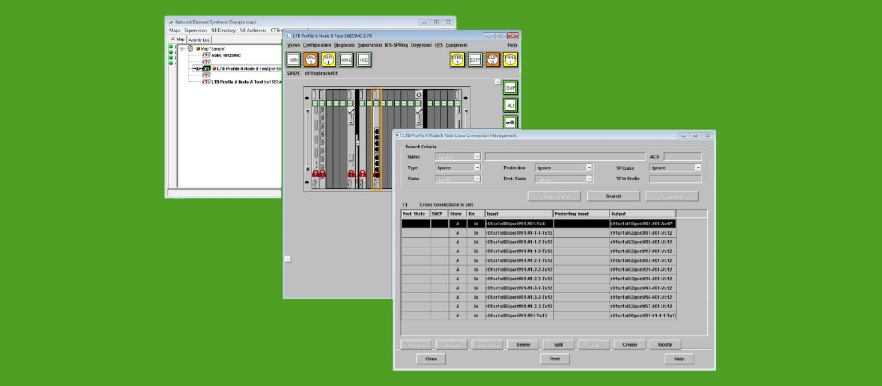Click the Search button

click(613, 196)
